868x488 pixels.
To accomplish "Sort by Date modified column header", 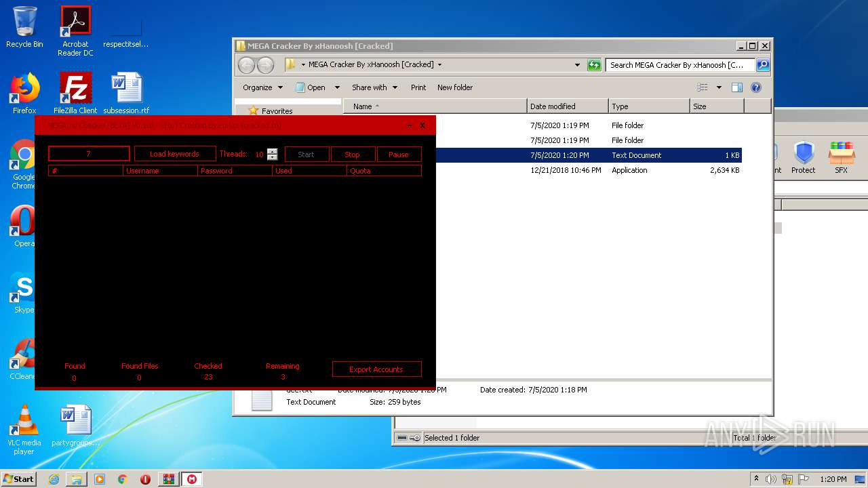I will pos(568,106).
